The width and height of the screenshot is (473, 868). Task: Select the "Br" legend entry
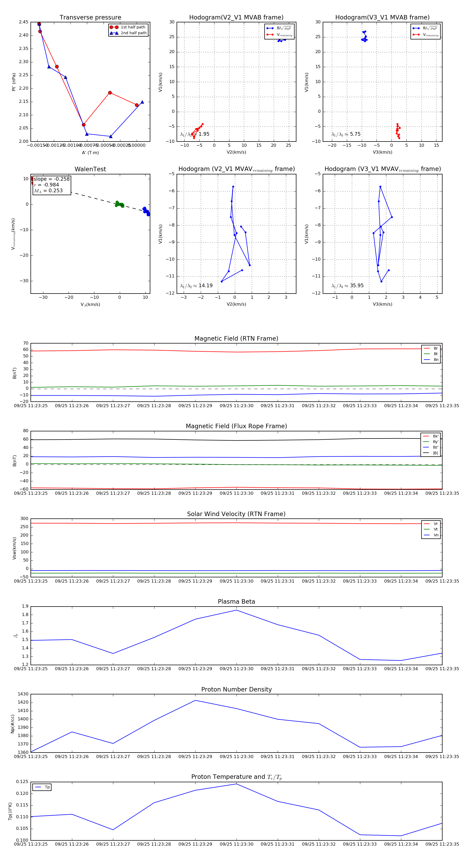pyautogui.click(x=431, y=349)
